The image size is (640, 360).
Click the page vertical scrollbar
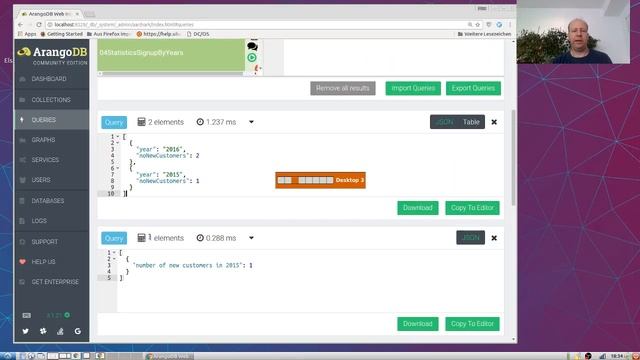pyautogui.click(x=513, y=157)
